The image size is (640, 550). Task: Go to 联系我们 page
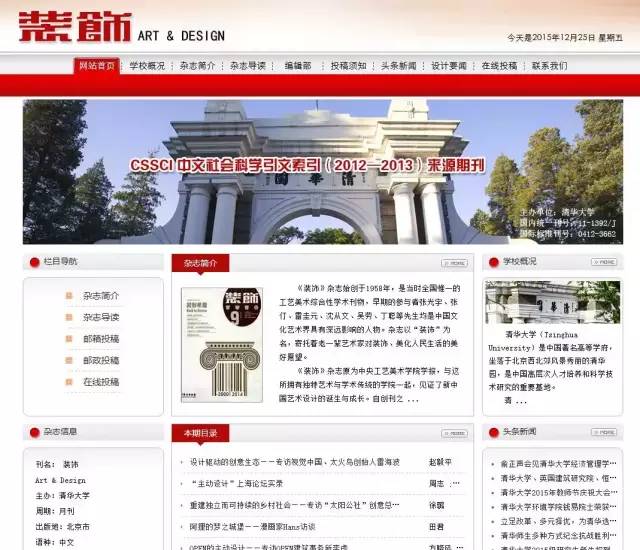pyautogui.click(x=549, y=66)
